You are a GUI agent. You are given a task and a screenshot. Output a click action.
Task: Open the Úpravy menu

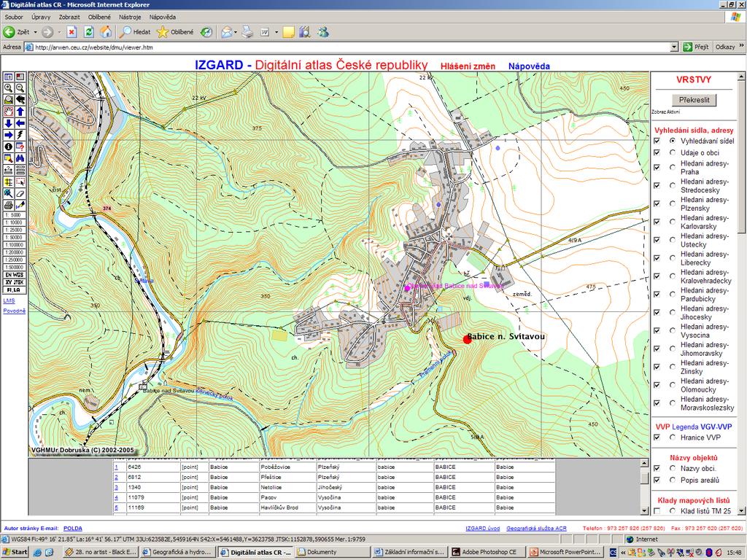click(41, 17)
